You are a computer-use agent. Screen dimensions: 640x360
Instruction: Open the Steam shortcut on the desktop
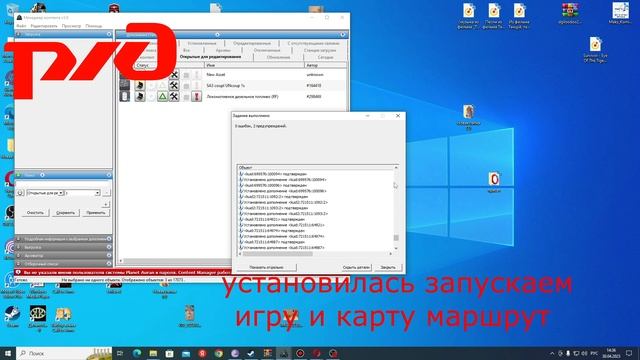[12, 317]
